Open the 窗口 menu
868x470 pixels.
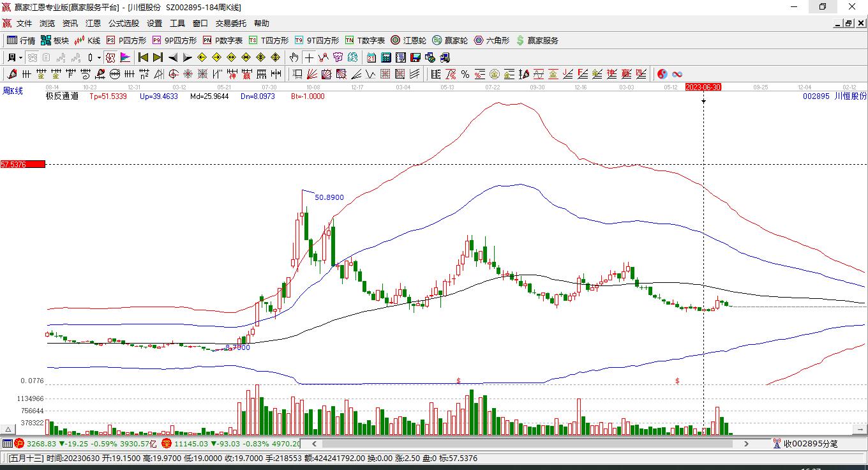(200, 24)
